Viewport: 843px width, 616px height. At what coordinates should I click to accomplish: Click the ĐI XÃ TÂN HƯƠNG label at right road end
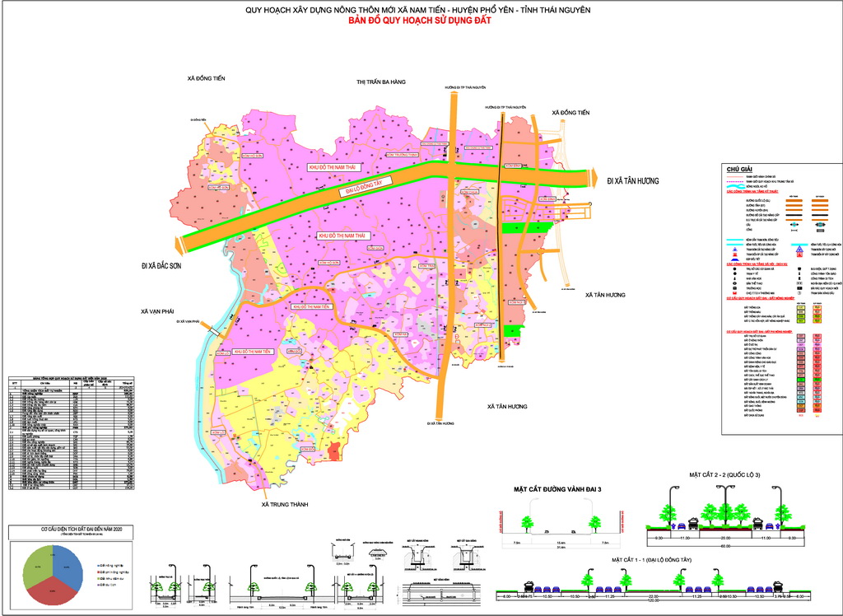(636, 180)
